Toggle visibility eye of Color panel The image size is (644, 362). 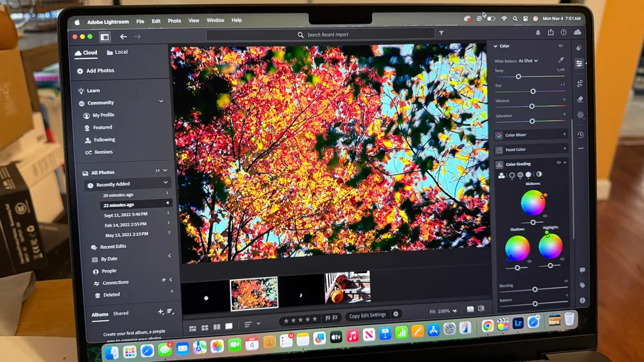point(560,46)
